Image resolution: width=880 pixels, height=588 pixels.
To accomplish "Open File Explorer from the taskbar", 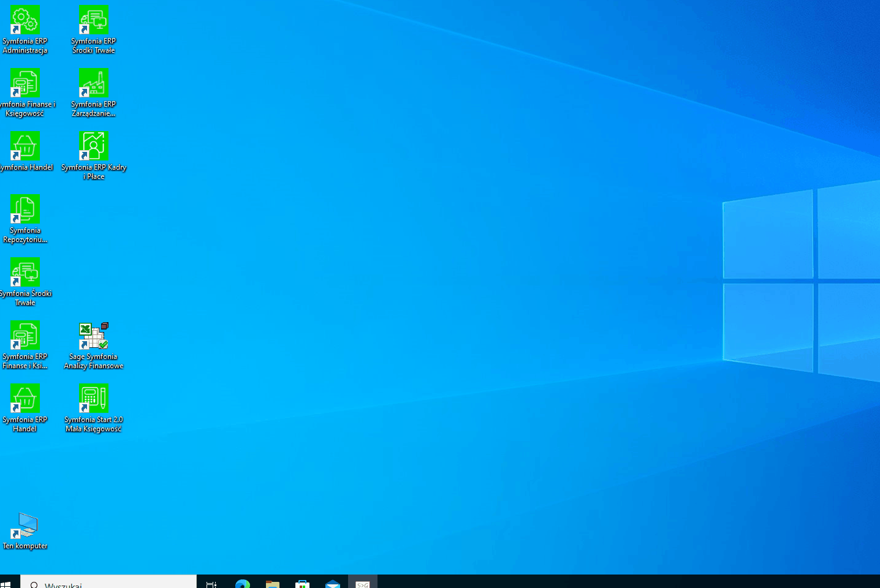I will click(273, 583).
